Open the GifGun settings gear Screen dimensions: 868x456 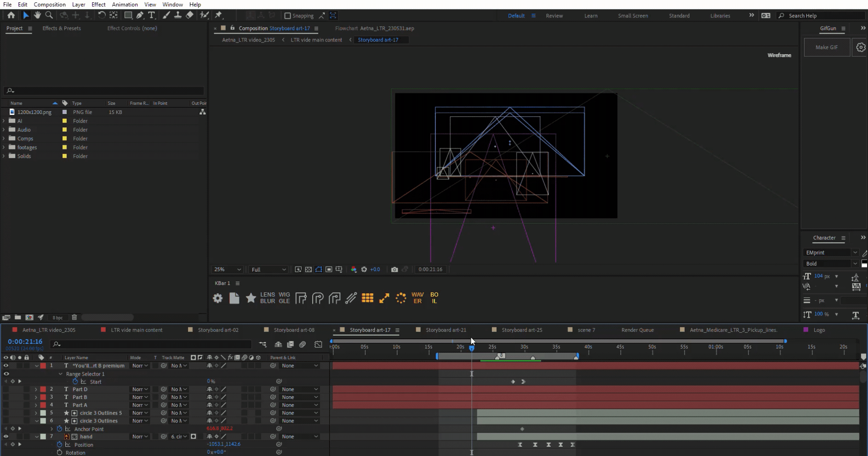coord(861,47)
